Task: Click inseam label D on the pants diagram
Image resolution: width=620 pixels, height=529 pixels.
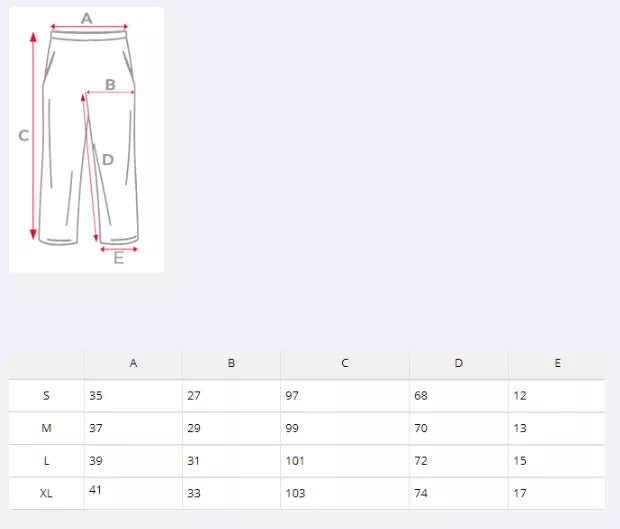Action: pyautogui.click(x=108, y=159)
